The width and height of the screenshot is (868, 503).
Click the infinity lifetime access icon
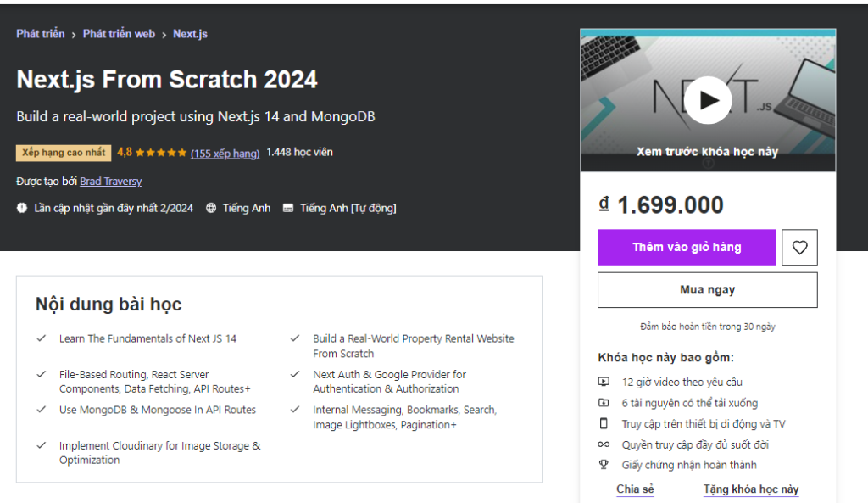[604, 444]
